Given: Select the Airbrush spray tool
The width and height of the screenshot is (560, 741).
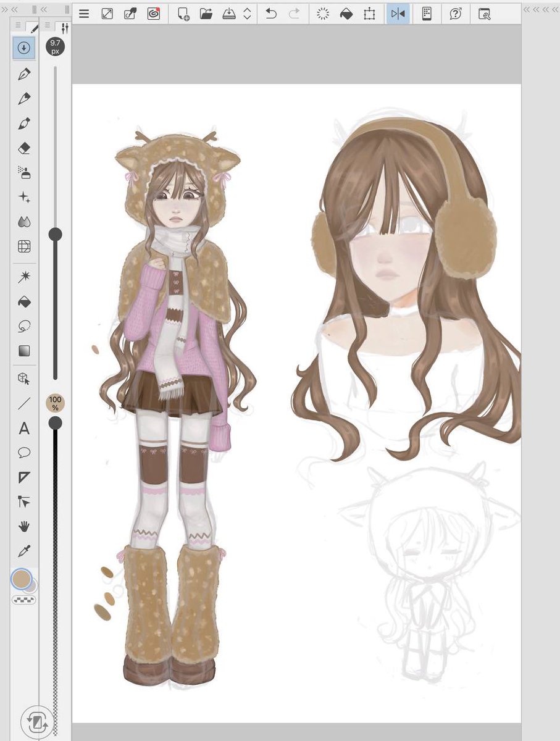Looking at the screenshot, I should (x=24, y=173).
